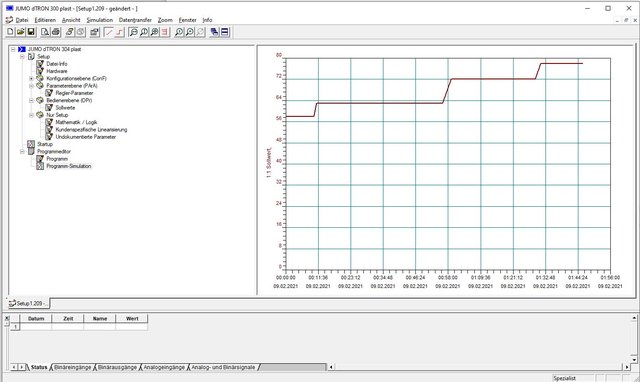Open a setup file with the folder icon
Viewport: 640px width, 382px height.
click(20, 32)
